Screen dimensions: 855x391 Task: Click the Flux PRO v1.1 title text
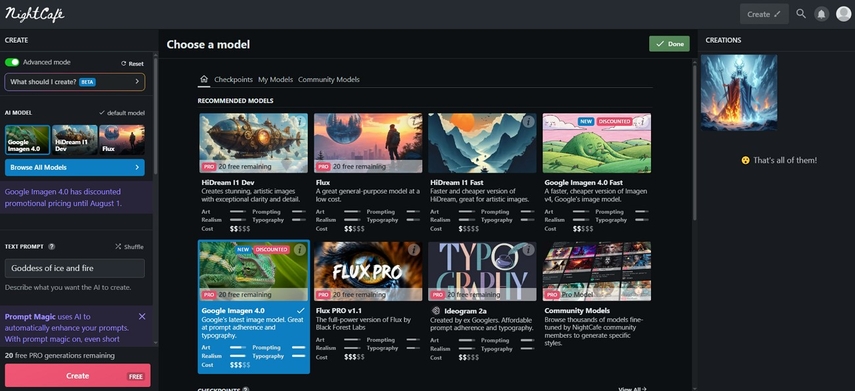[x=339, y=311]
